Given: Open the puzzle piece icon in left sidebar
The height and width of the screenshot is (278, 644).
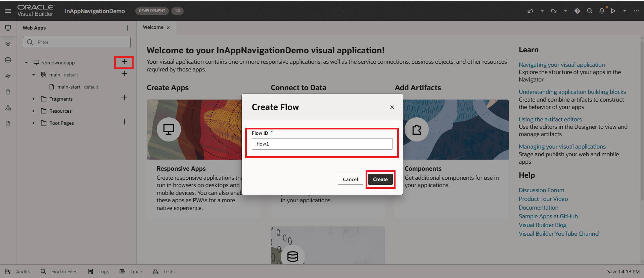Looking at the screenshot, I should tap(8, 92).
